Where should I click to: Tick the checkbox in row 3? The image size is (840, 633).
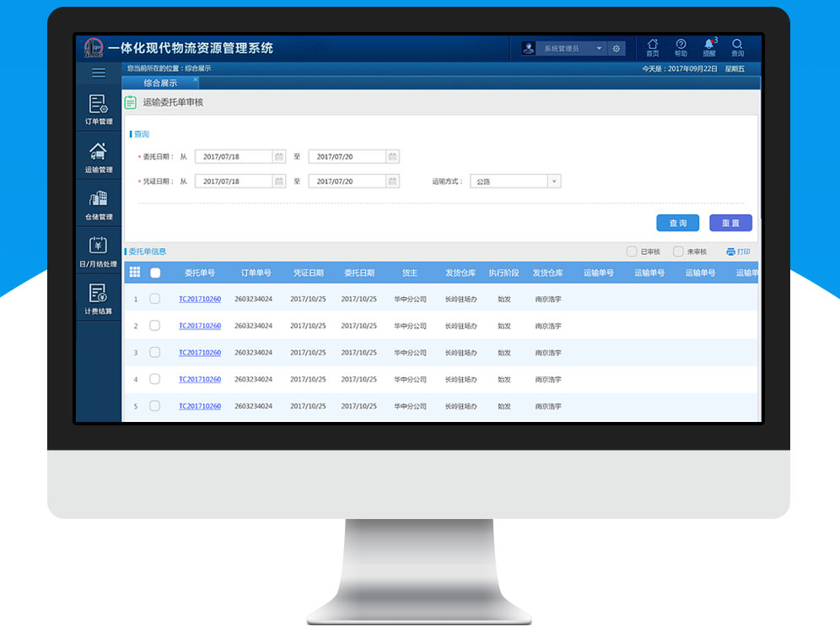click(155, 352)
